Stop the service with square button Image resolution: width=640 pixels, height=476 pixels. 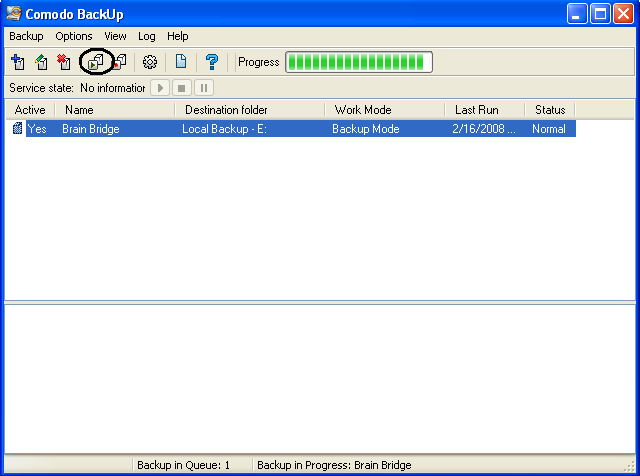click(x=182, y=88)
